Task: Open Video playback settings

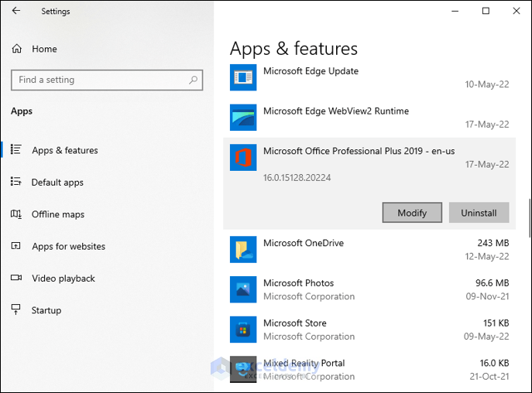Action: [63, 279]
